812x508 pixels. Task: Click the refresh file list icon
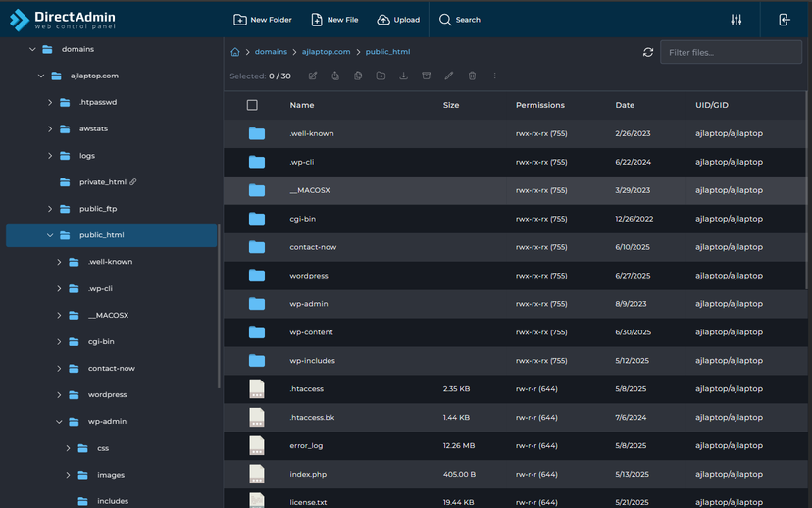point(648,52)
